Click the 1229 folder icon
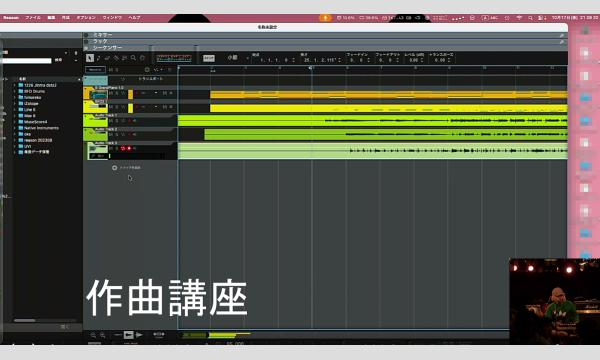Viewport: 600px width, 360px height. 21,85
